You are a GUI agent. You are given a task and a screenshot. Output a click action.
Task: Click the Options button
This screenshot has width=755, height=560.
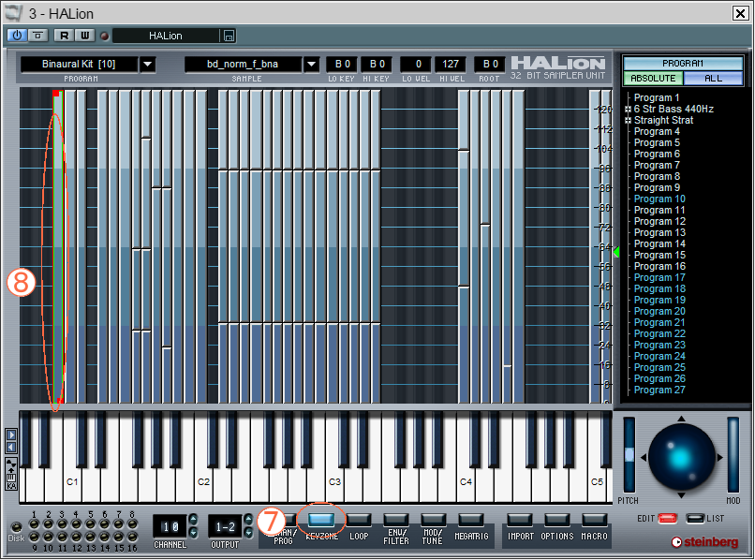(557, 519)
